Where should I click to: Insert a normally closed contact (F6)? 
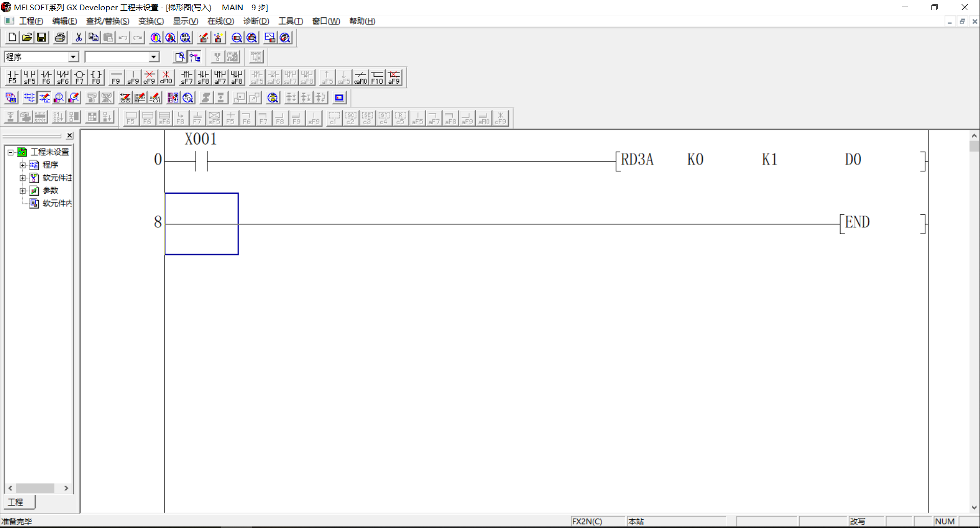click(x=46, y=77)
